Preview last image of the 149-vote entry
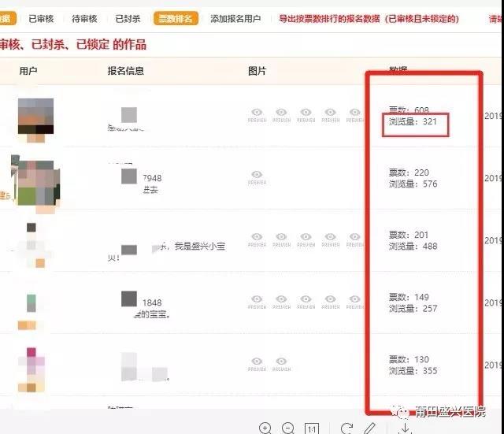Viewport: 504px width, 434px height. click(354, 301)
